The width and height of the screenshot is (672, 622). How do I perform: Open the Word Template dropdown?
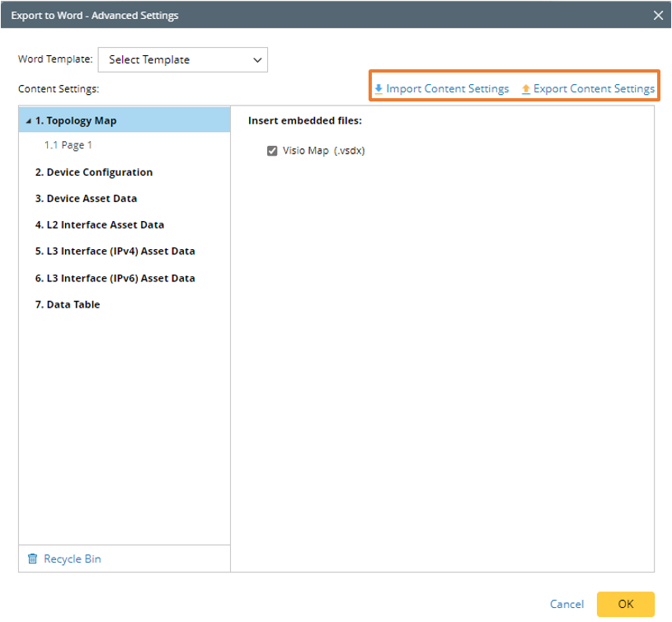pos(183,59)
